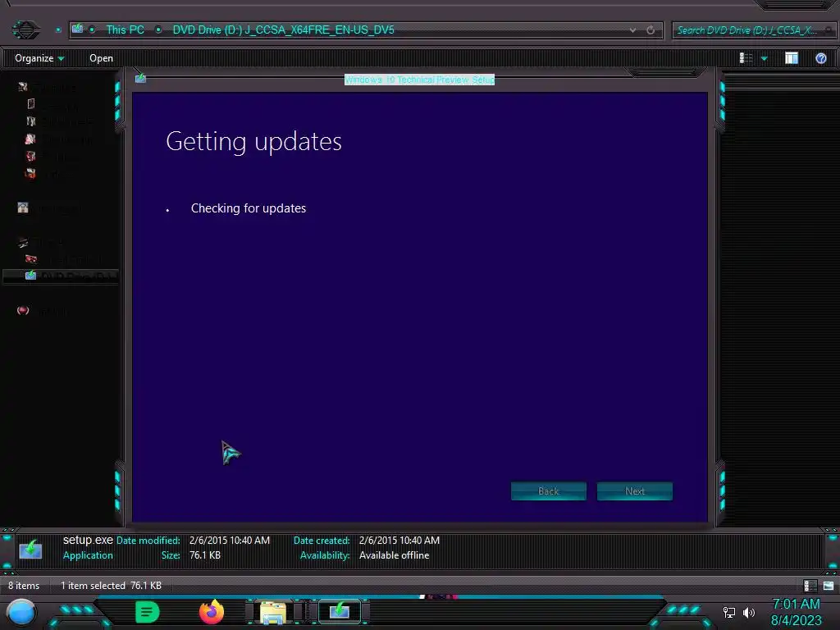Screen dimensions: 840x630
Task: Select the highlighted DVD Drive item in sidebar
Action: pyautogui.click(x=61, y=276)
